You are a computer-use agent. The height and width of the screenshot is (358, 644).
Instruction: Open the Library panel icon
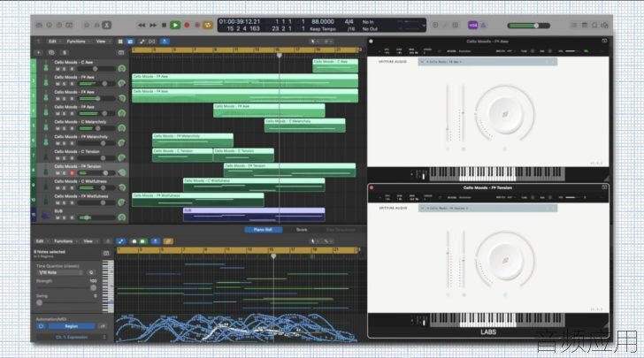39,25
